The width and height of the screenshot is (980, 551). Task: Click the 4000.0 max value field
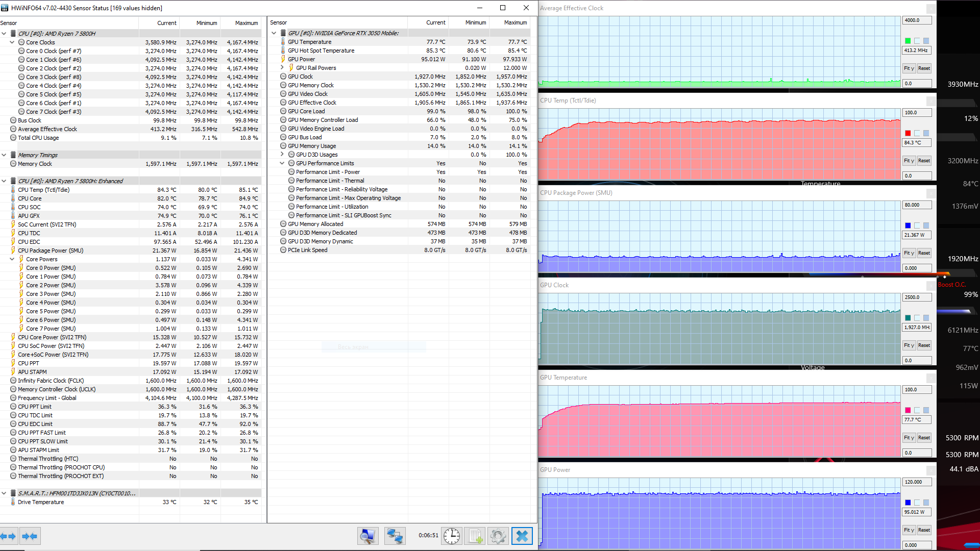tap(917, 20)
